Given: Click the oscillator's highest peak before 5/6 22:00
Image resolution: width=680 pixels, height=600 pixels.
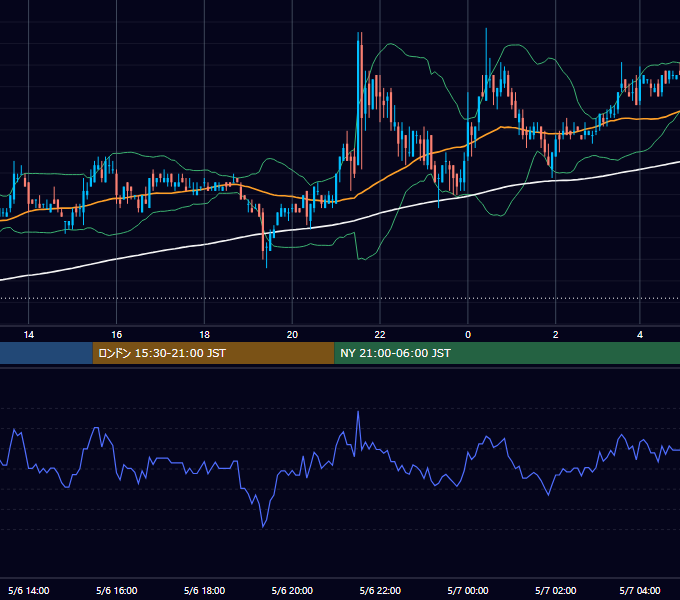Looking at the screenshot, I should (358, 412).
